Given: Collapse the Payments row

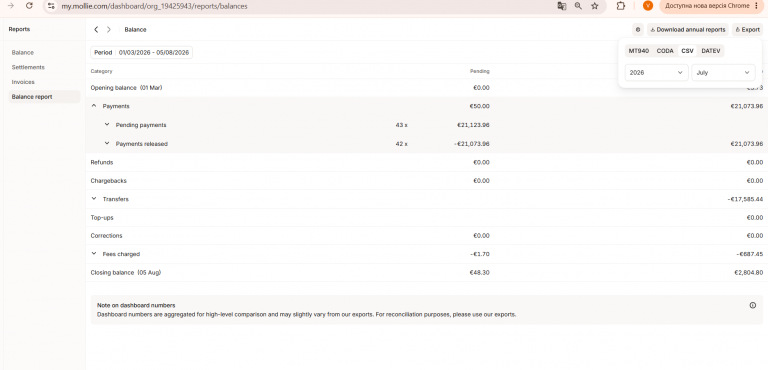Looking at the screenshot, I should click(x=94, y=106).
